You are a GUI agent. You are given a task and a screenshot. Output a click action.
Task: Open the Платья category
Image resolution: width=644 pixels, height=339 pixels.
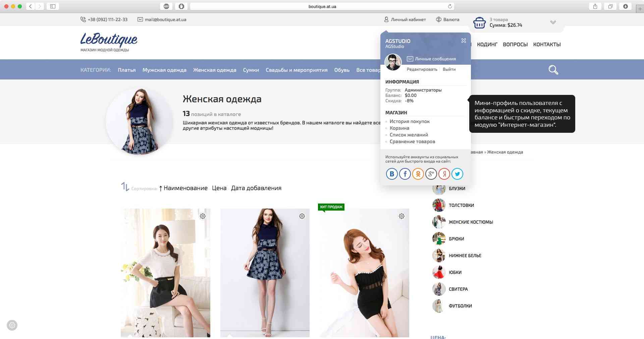(126, 70)
